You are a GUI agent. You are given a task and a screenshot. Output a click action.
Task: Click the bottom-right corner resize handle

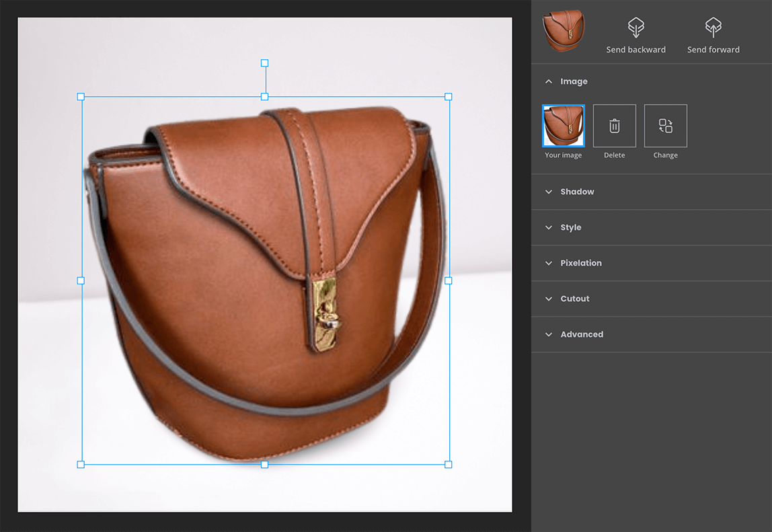point(449,464)
